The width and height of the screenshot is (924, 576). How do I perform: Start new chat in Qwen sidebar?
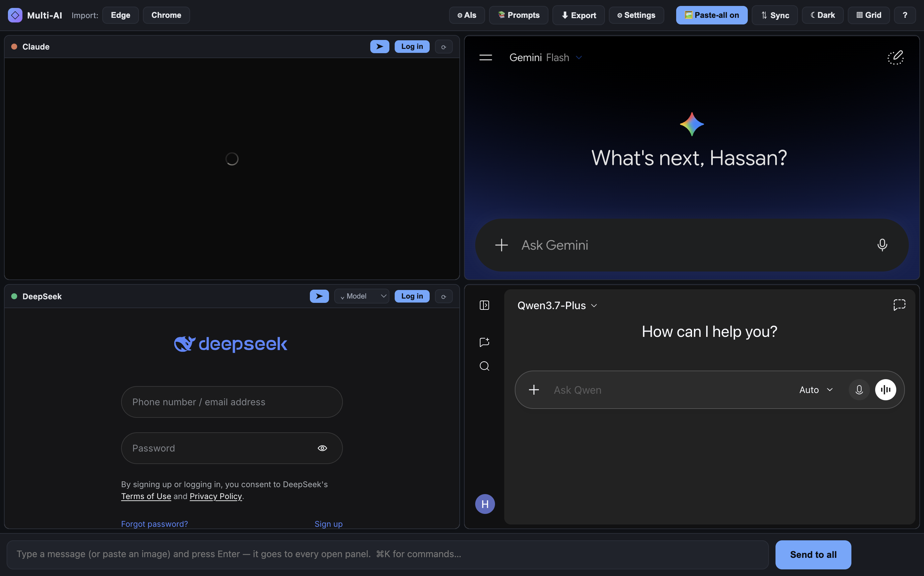pyautogui.click(x=484, y=342)
